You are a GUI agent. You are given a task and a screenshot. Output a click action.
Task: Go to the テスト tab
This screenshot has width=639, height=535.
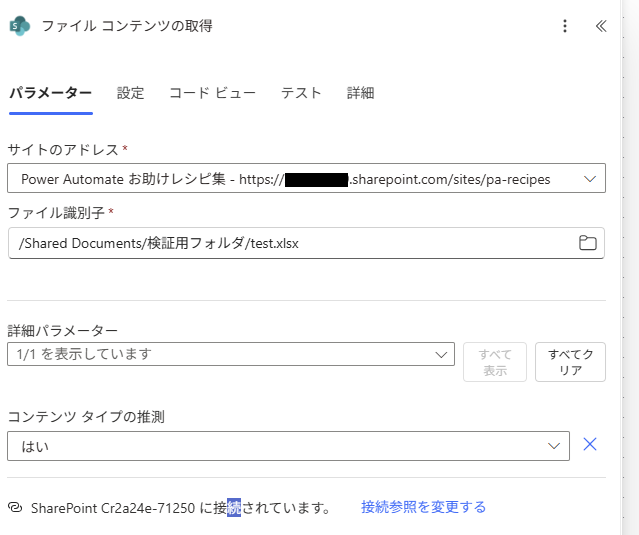point(301,93)
